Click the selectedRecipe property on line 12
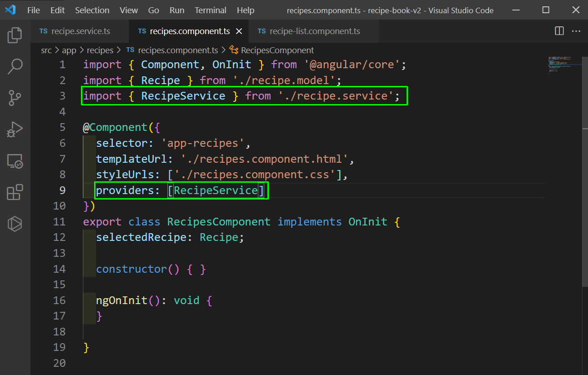 pos(141,237)
